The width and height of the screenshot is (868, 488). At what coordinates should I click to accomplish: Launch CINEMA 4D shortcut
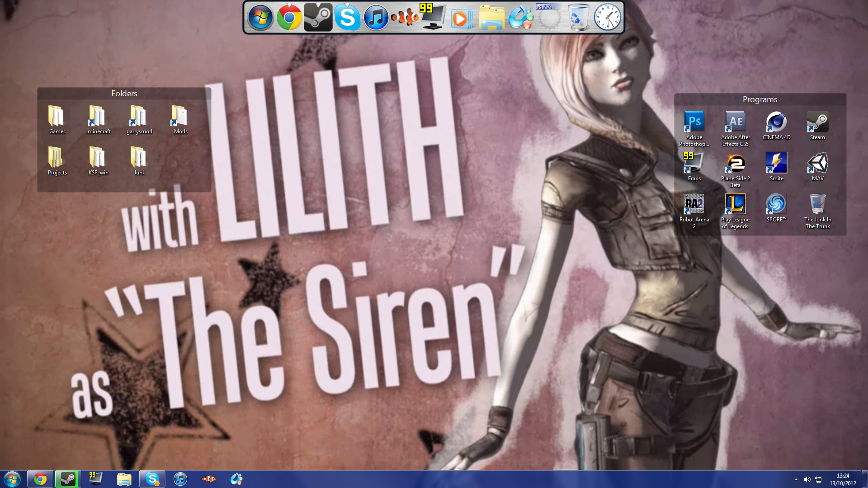click(x=777, y=126)
